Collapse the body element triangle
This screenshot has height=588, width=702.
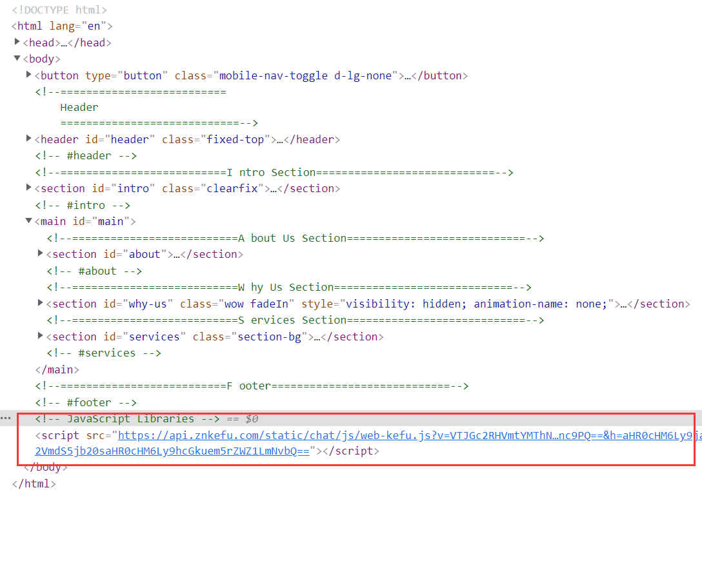pyautogui.click(x=17, y=58)
